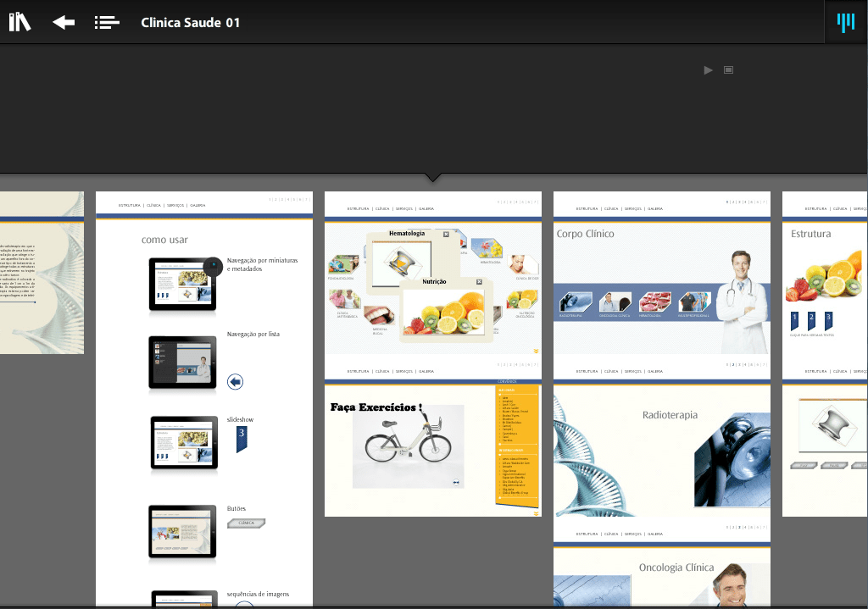Screen dimensions: 868x609
Task: Click the round blue back-arrow icon
Action: (236, 382)
